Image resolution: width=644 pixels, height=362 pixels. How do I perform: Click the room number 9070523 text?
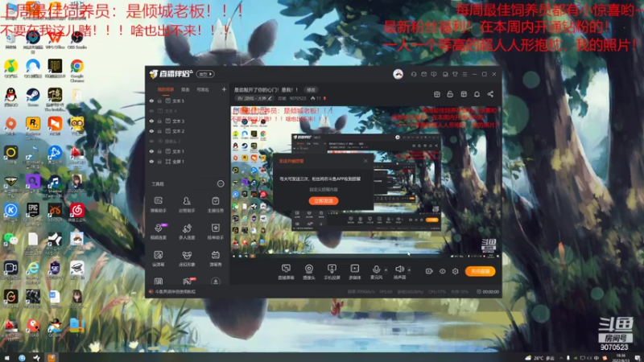coord(297,98)
